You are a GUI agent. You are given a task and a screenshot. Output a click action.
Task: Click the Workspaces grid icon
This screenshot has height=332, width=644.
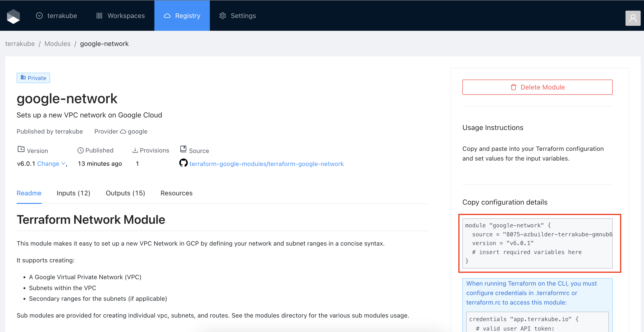click(99, 16)
